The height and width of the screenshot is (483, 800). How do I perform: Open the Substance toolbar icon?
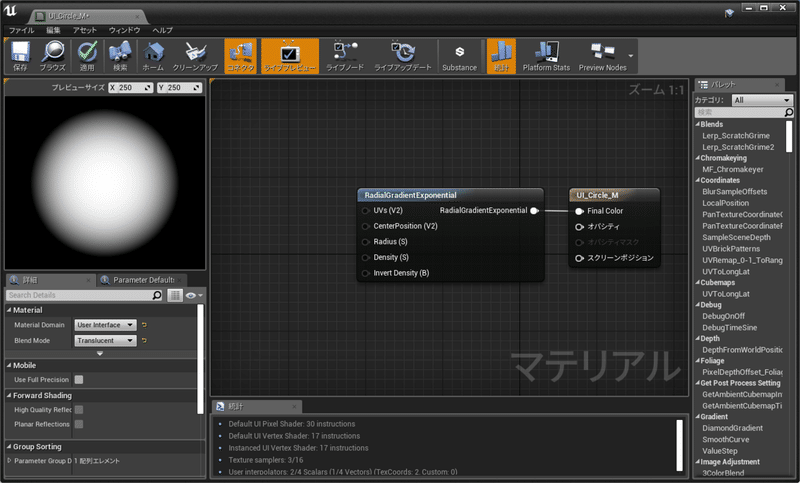[459, 56]
